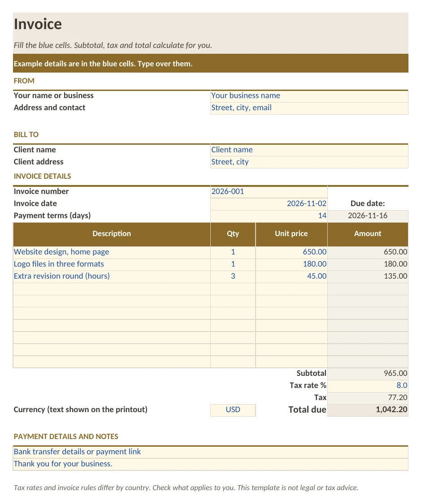Screen dimensions: 421x504
Task: Click the Amount column header
Action: pos(368,234)
